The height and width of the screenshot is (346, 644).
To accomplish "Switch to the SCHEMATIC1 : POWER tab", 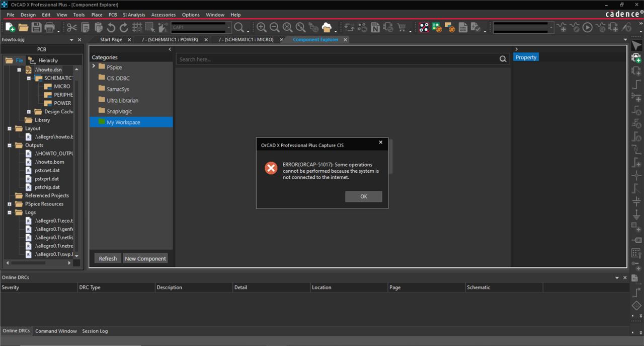I will tap(170, 39).
